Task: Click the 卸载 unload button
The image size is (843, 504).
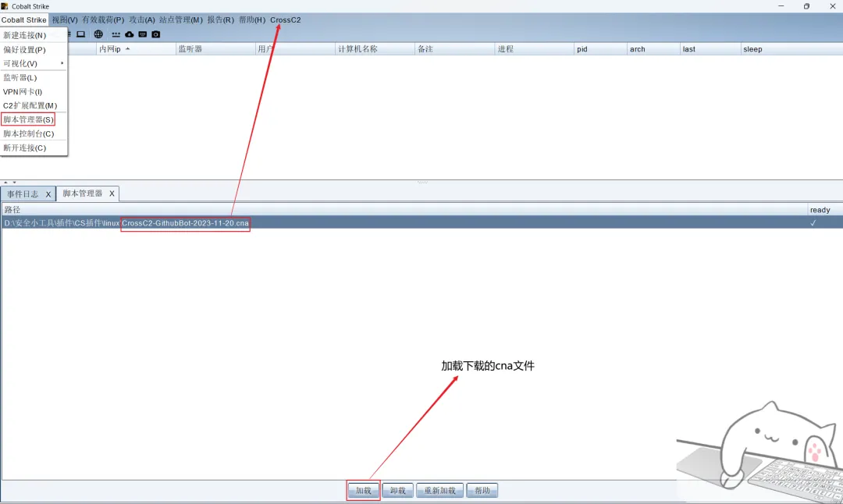Action: (398, 491)
